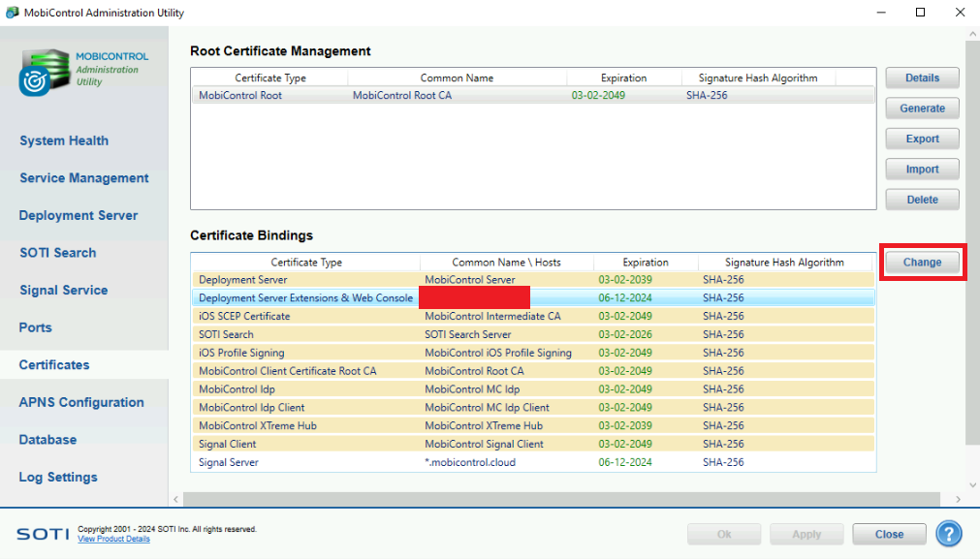Screen dimensions: 980x559
Task: Click Root table Common Name column header
Action: pos(457,78)
